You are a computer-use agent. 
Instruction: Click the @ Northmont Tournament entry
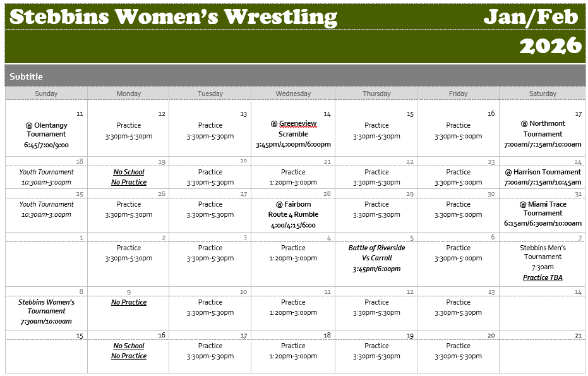point(543,129)
